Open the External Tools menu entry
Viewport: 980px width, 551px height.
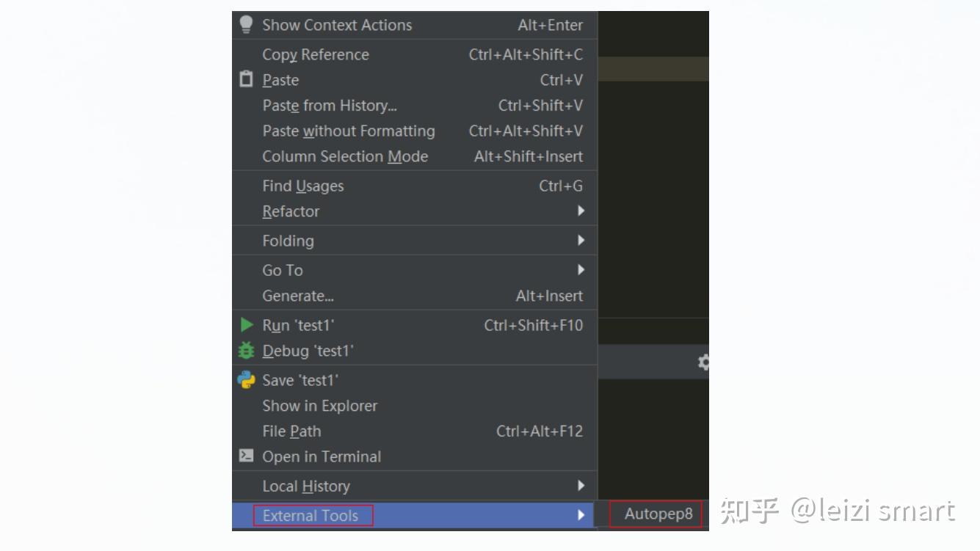pos(415,515)
